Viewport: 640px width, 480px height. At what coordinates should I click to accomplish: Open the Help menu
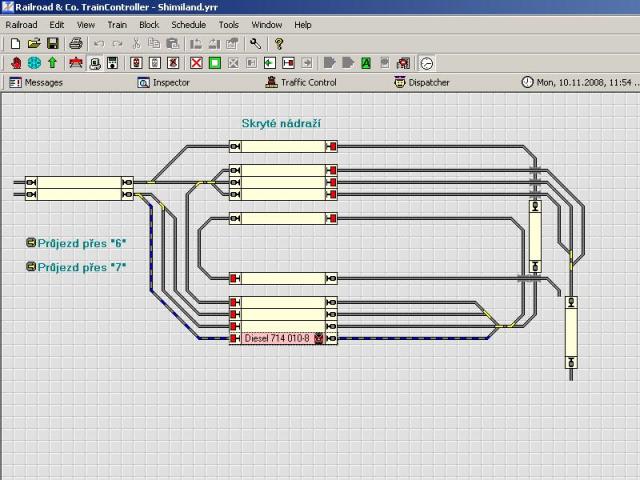pyautogui.click(x=303, y=25)
